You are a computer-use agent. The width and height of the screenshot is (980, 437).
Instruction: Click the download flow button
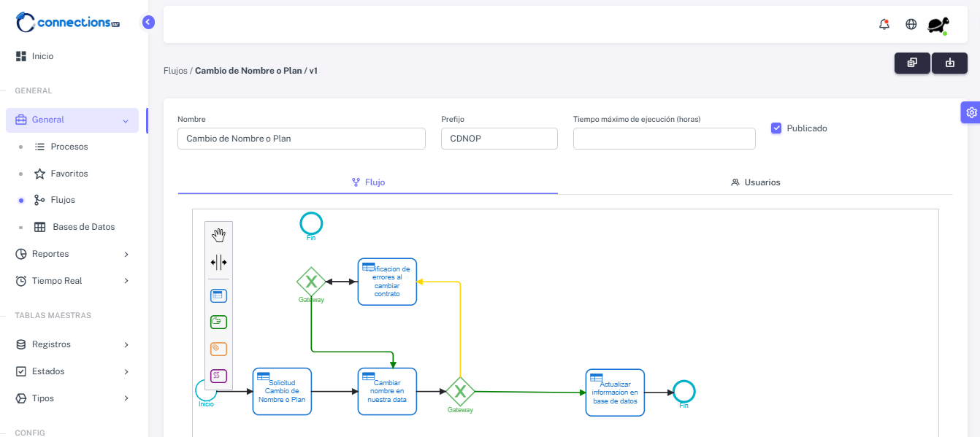tap(949, 63)
